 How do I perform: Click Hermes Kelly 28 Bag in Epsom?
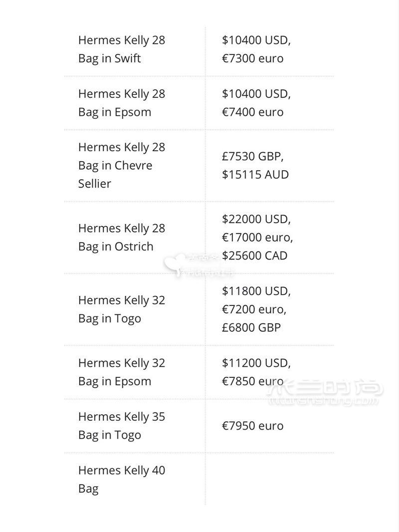click(121, 103)
